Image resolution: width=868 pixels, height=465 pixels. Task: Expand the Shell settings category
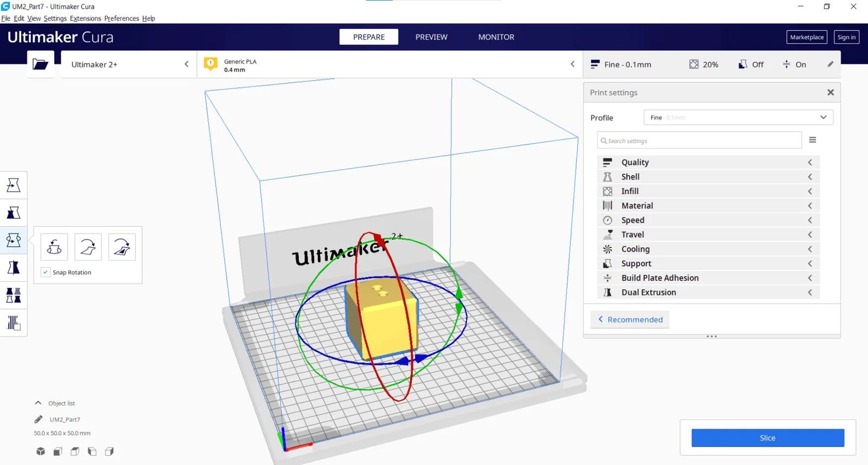[x=709, y=177]
